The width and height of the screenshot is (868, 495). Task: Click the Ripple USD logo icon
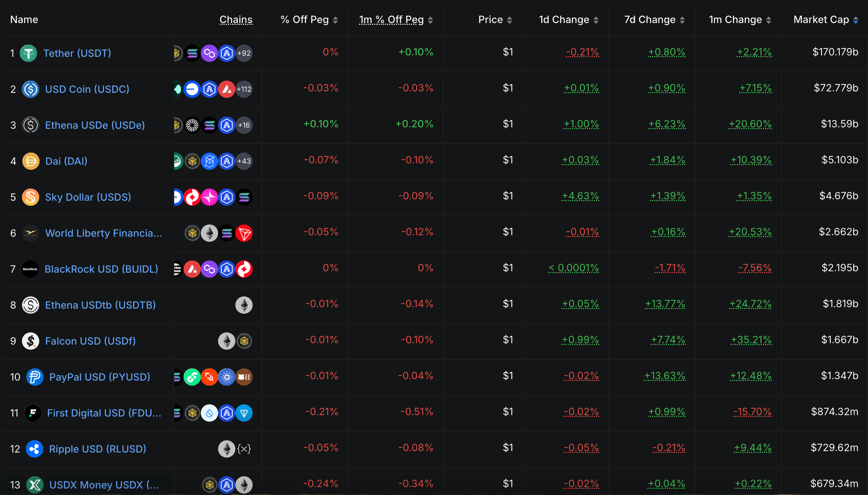pyautogui.click(x=35, y=449)
